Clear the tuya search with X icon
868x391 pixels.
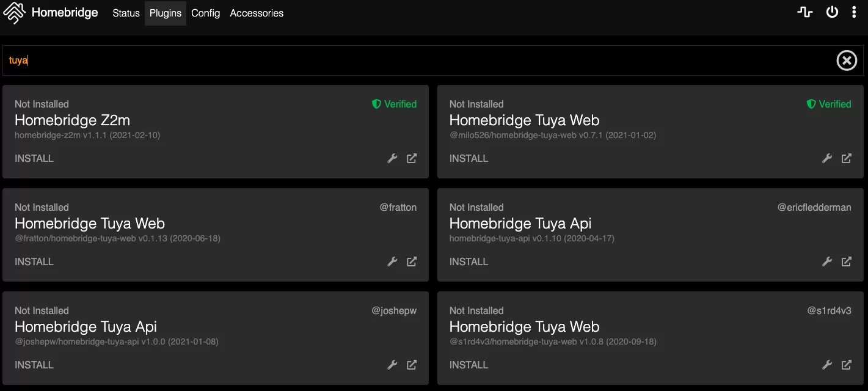[x=847, y=60]
